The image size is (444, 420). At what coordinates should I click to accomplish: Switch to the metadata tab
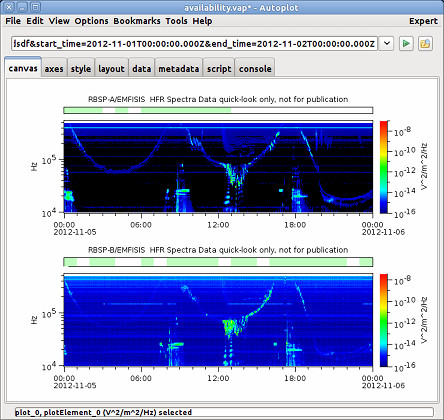[179, 69]
